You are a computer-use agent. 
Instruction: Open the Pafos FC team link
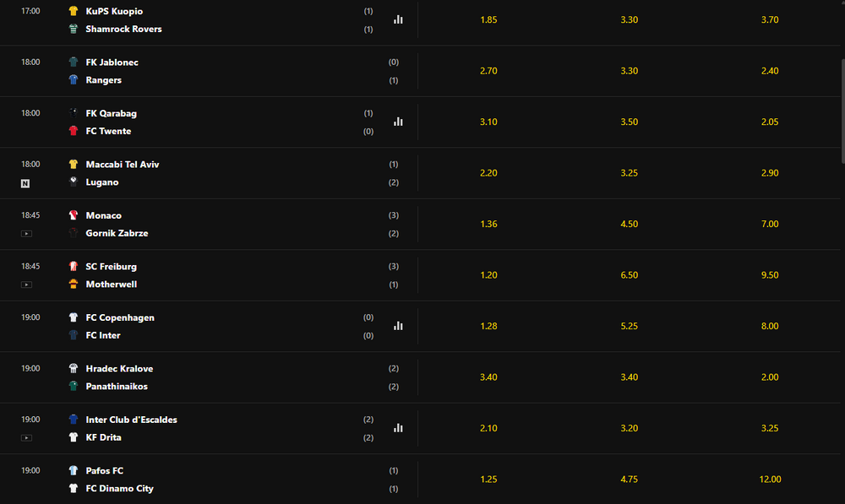tap(105, 470)
